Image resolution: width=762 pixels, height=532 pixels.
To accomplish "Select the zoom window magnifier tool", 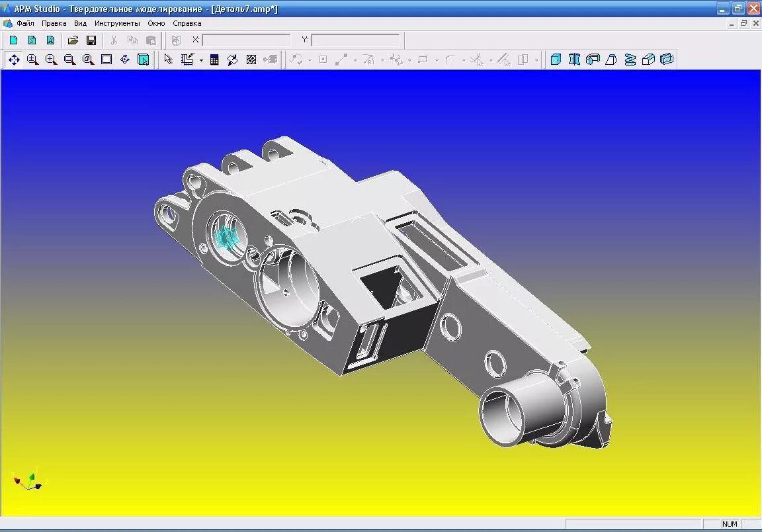I will click(69, 60).
